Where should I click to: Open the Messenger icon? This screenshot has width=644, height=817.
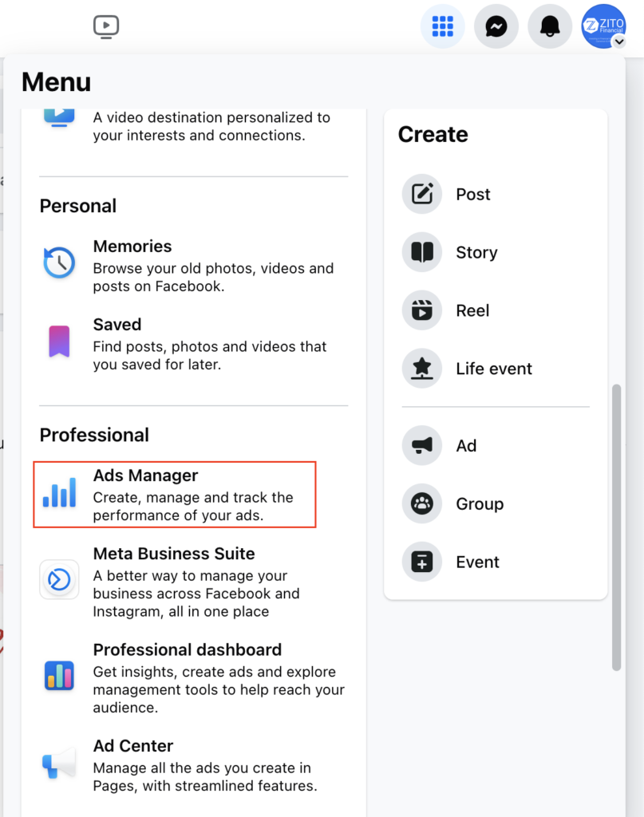pos(496,26)
